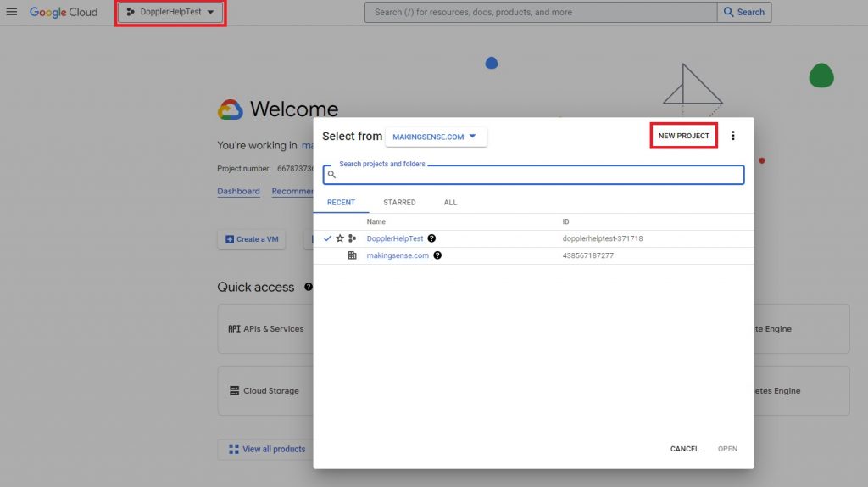Click the OPEN button
Image resolution: width=868 pixels, height=487 pixels.
point(727,449)
